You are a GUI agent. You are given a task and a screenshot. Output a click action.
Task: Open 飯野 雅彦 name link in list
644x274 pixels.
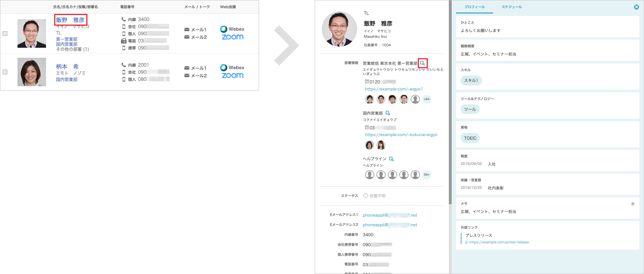(x=70, y=20)
